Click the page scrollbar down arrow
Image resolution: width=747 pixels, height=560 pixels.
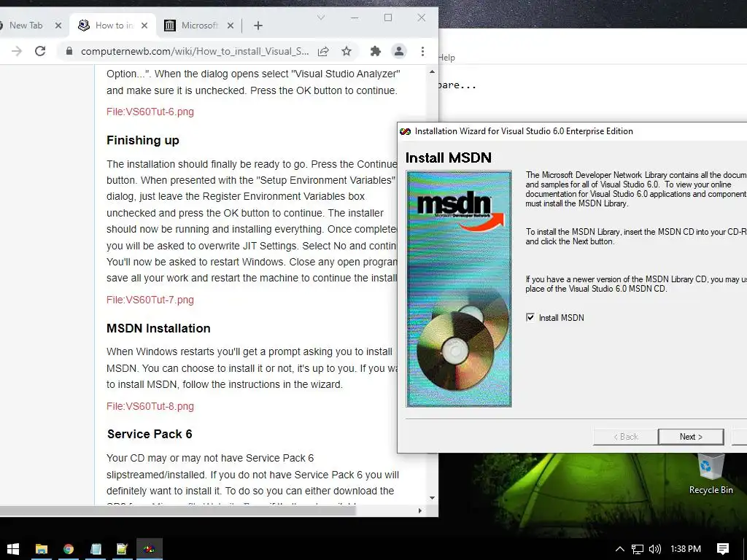pyautogui.click(x=432, y=498)
